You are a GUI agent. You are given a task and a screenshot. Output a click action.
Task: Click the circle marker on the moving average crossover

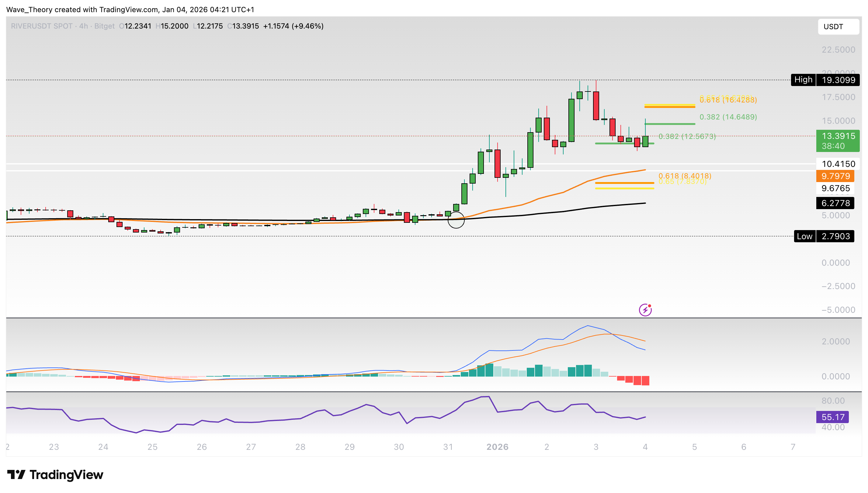(456, 220)
